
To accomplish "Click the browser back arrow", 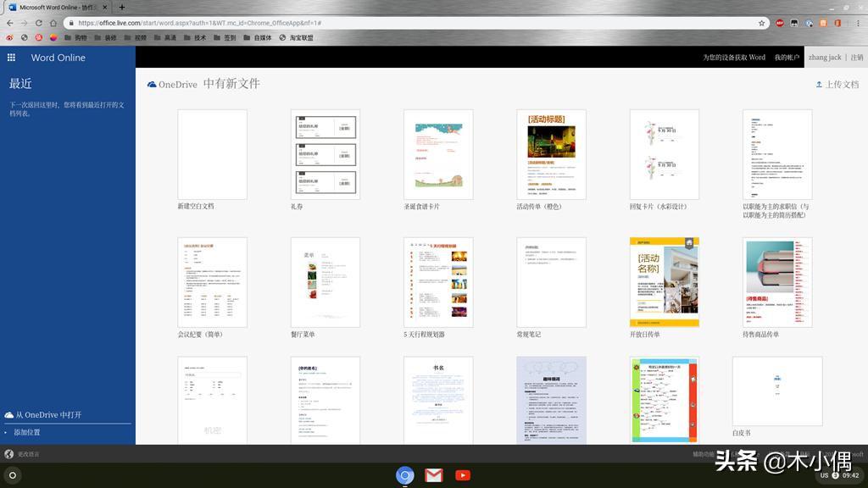I will [x=8, y=25].
